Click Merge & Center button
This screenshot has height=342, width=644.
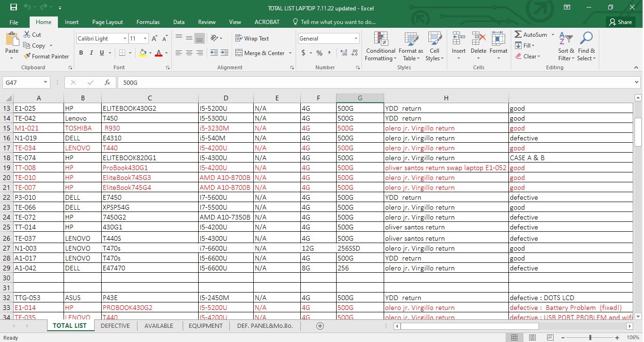[x=260, y=53]
